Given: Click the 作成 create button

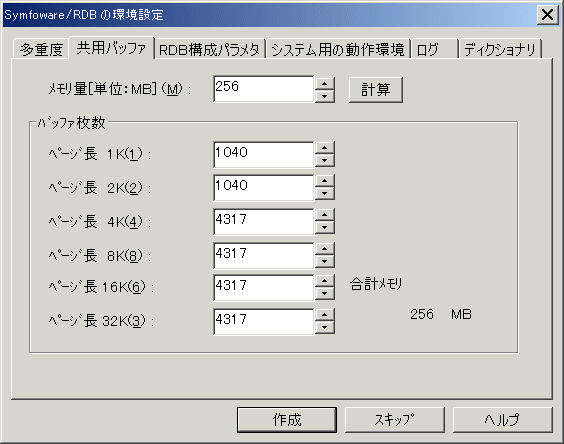Looking at the screenshot, I should coord(287,420).
